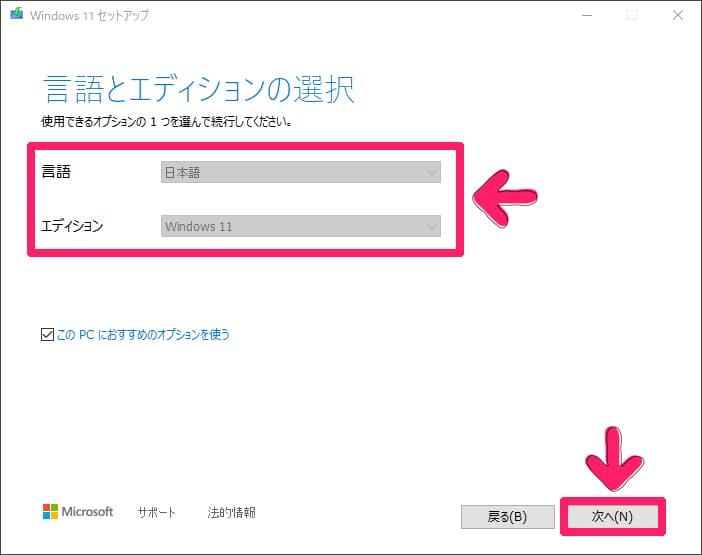Open the 法的情報 link
702x555 pixels.
231,512
